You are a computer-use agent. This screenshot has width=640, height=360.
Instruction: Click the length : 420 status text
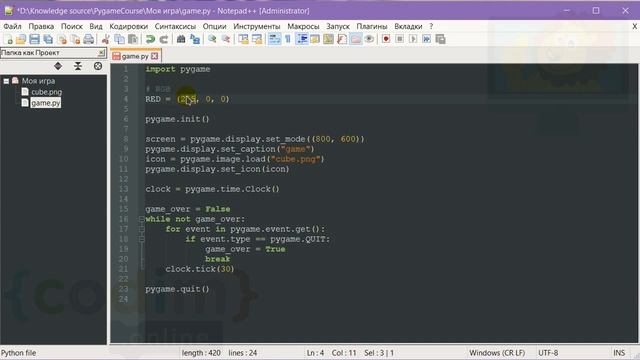click(201, 353)
